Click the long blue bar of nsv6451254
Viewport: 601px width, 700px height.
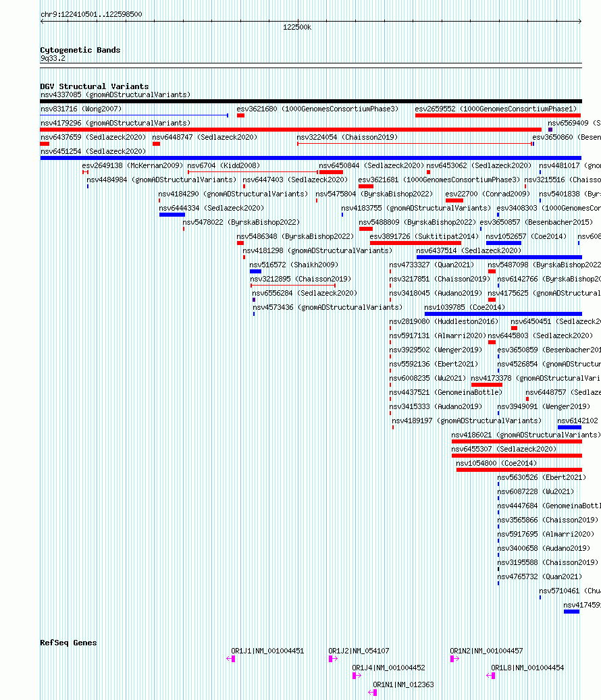[311, 158]
